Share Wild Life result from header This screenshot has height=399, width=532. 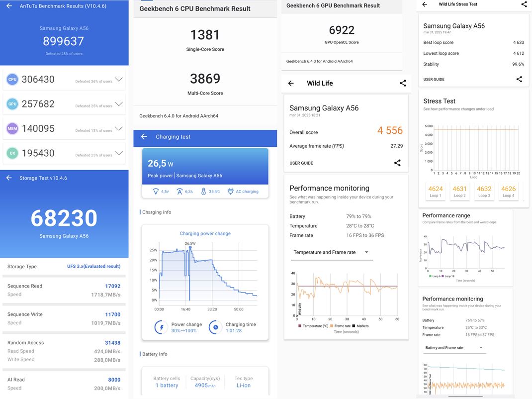click(x=403, y=83)
